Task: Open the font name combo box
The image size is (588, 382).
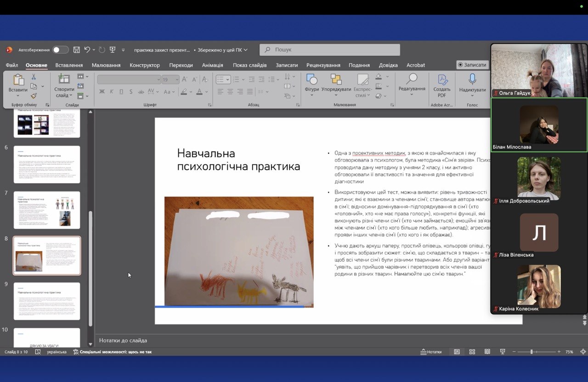Action: tap(129, 79)
